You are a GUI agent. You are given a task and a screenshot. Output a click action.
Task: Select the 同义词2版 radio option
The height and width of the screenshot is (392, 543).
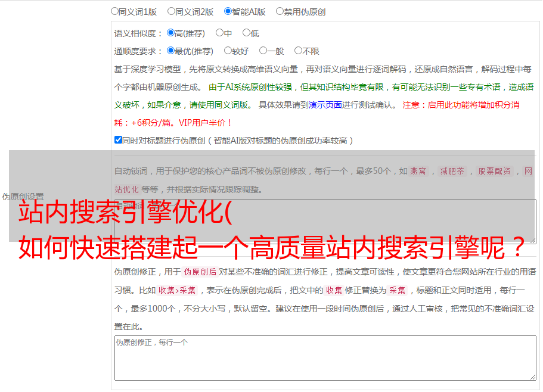pyautogui.click(x=171, y=11)
